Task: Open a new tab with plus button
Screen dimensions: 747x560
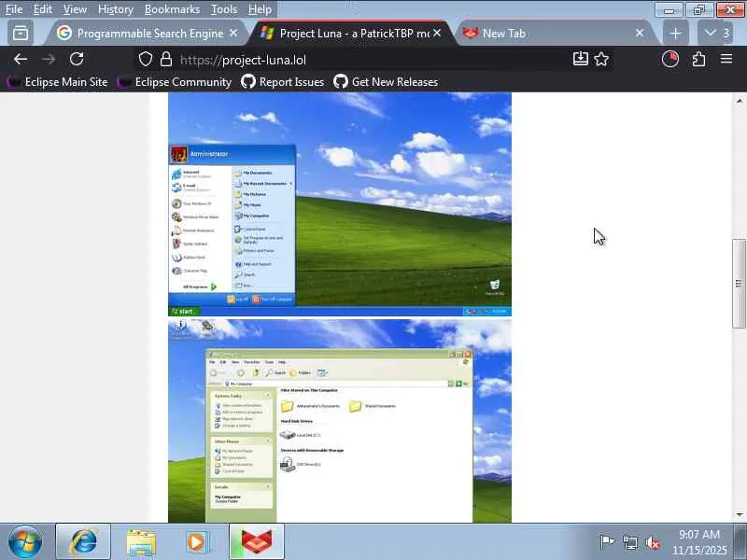Action: pyautogui.click(x=675, y=34)
